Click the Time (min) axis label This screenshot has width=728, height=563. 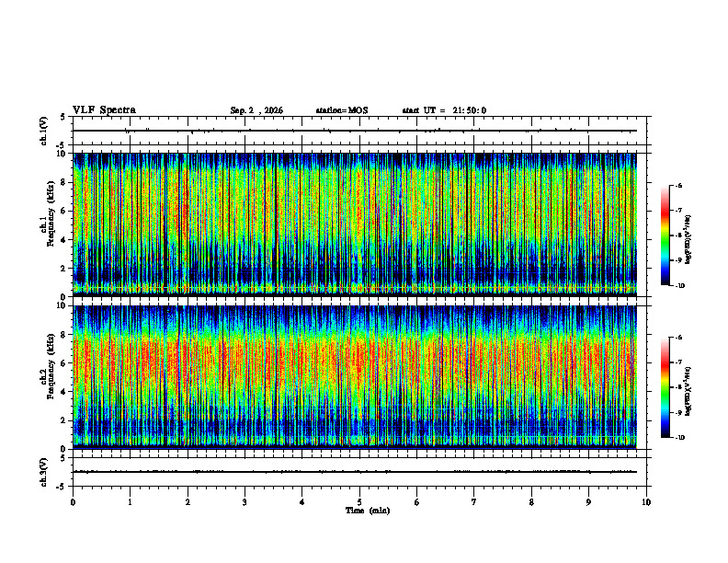[x=368, y=511]
